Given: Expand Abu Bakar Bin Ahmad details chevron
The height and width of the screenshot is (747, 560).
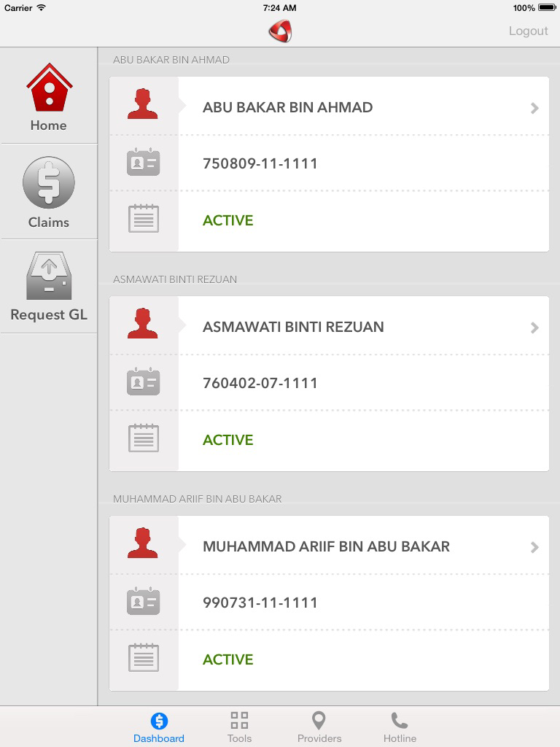Looking at the screenshot, I should (534, 108).
